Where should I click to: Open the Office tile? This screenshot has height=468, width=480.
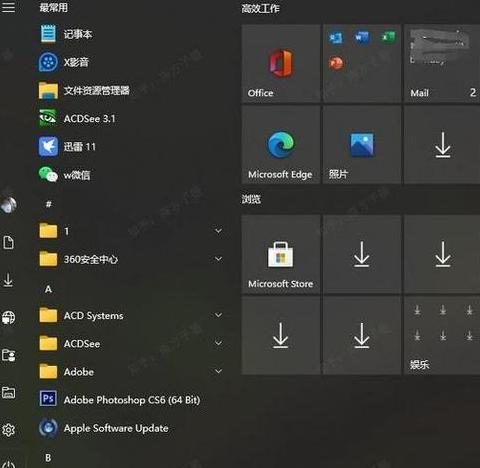(281, 63)
